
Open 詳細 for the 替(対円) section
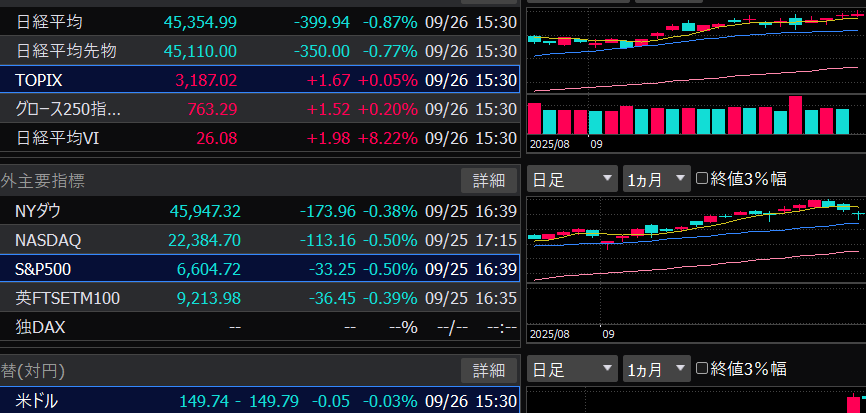click(489, 370)
